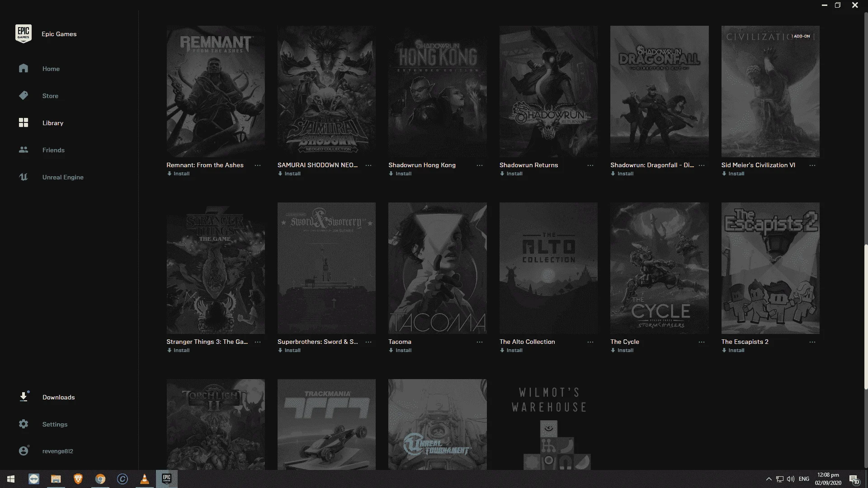The width and height of the screenshot is (868, 488).
Task: Open the notification center icon
Action: (x=854, y=479)
